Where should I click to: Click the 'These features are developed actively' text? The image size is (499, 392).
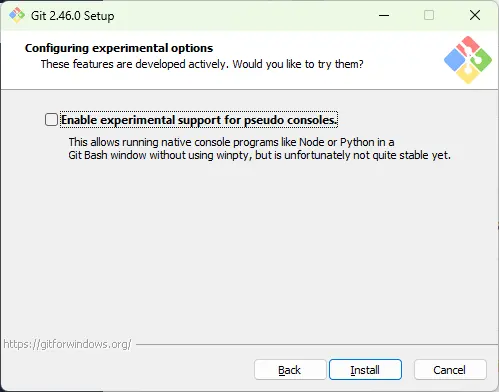202,64
